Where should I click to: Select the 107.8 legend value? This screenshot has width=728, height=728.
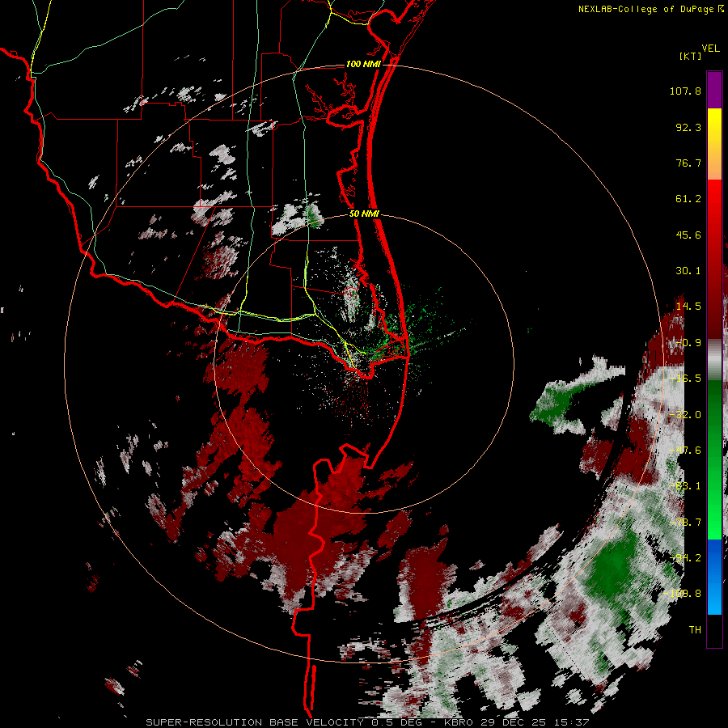pos(685,91)
